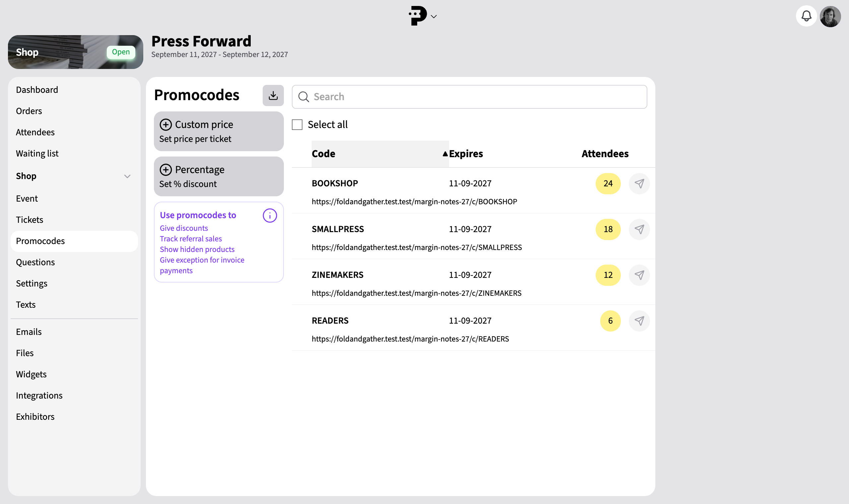
Task: Click the plus icon on Custom price
Action: 166,125
